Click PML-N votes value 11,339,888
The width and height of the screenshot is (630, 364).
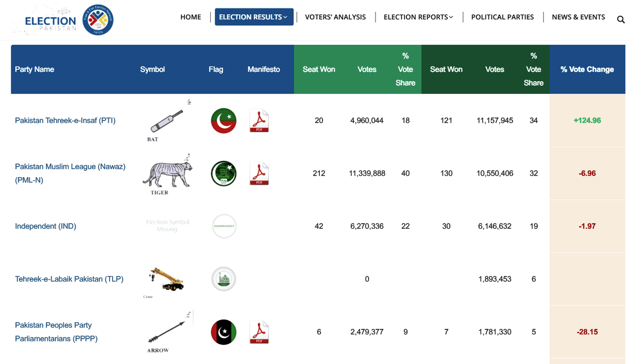click(x=367, y=173)
